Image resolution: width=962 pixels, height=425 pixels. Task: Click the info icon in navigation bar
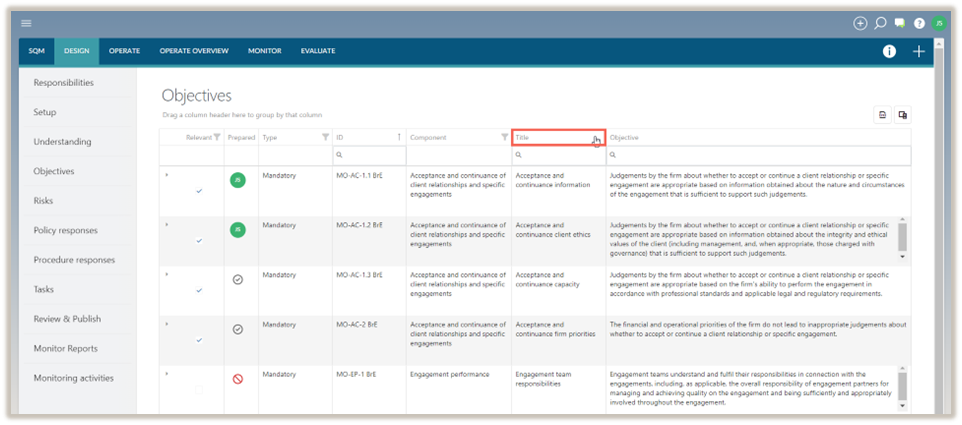coord(889,52)
